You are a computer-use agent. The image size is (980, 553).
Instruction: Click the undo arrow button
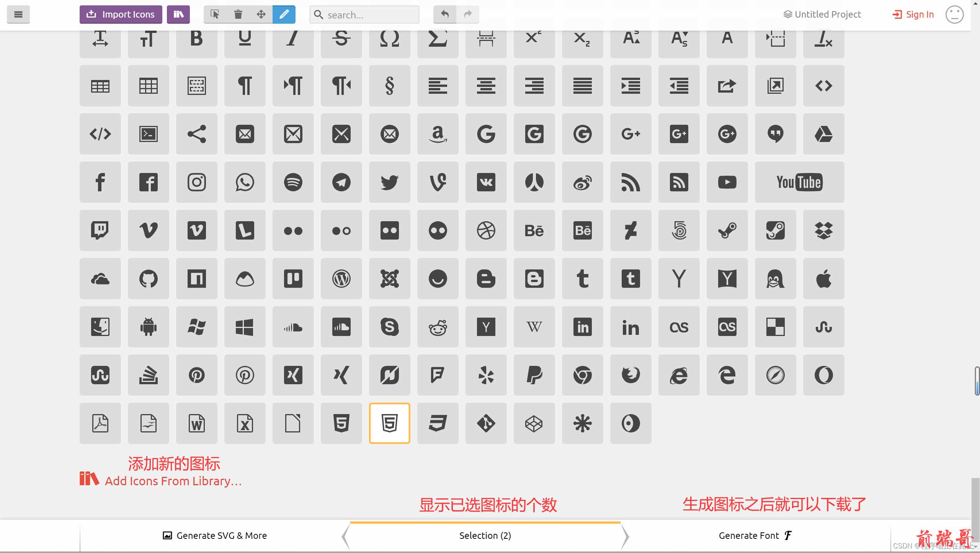click(445, 13)
